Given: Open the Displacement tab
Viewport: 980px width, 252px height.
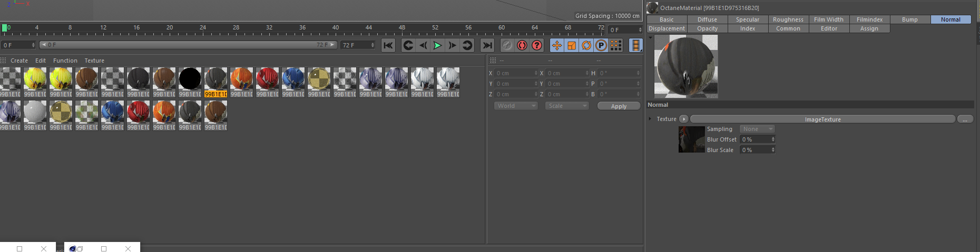Looking at the screenshot, I should pos(667,28).
